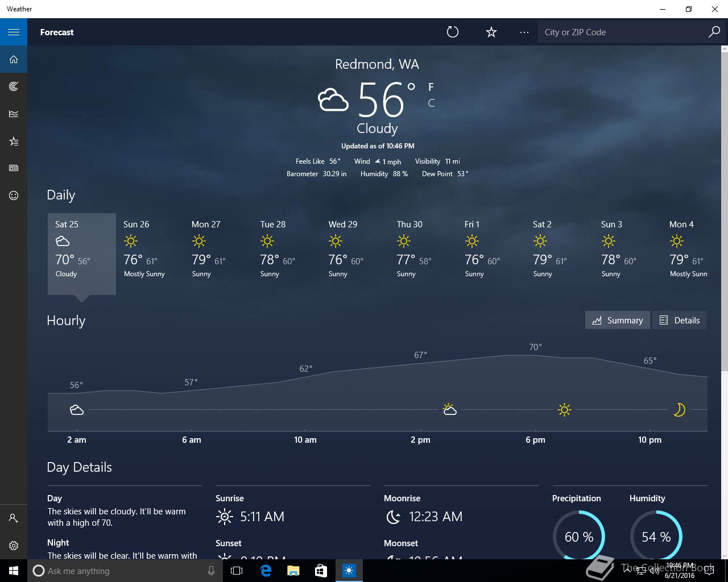
Task: Open File Explorer from taskbar
Action: tap(293, 571)
